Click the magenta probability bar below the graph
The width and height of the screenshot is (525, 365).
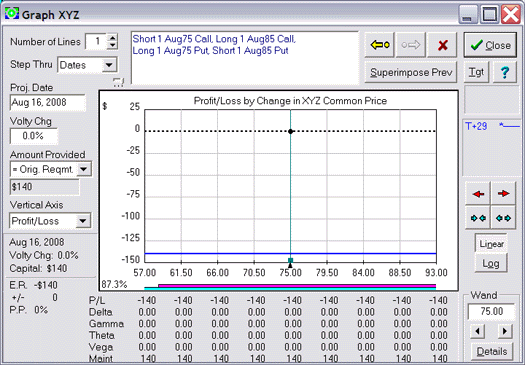click(x=297, y=286)
